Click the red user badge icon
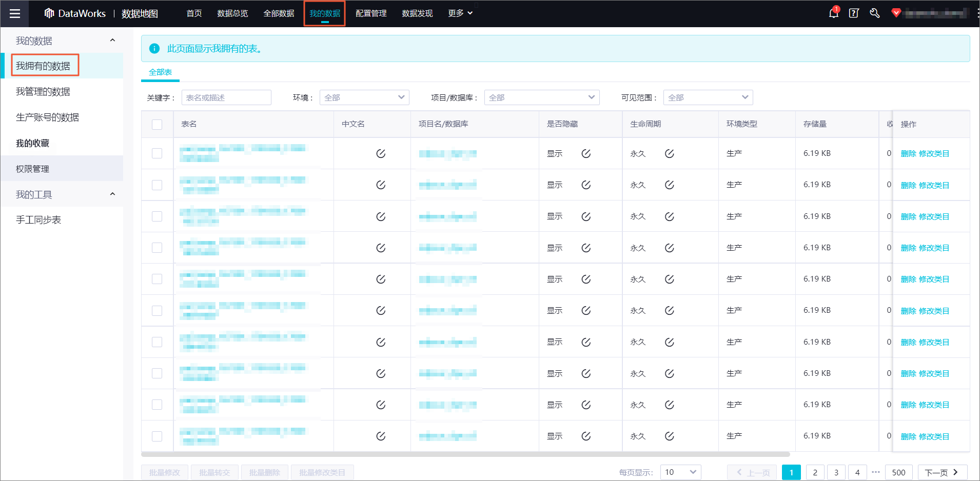 click(896, 13)
